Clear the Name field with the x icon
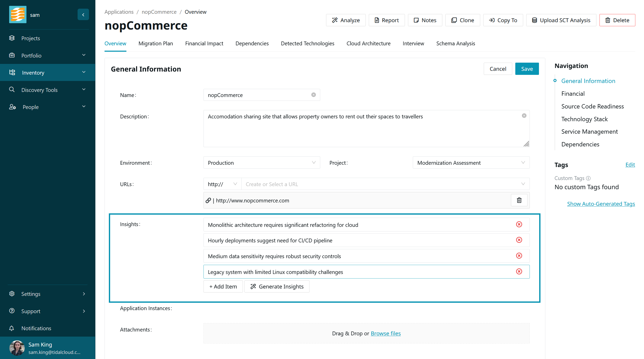644x359 pixels. [x=314, y=95]
